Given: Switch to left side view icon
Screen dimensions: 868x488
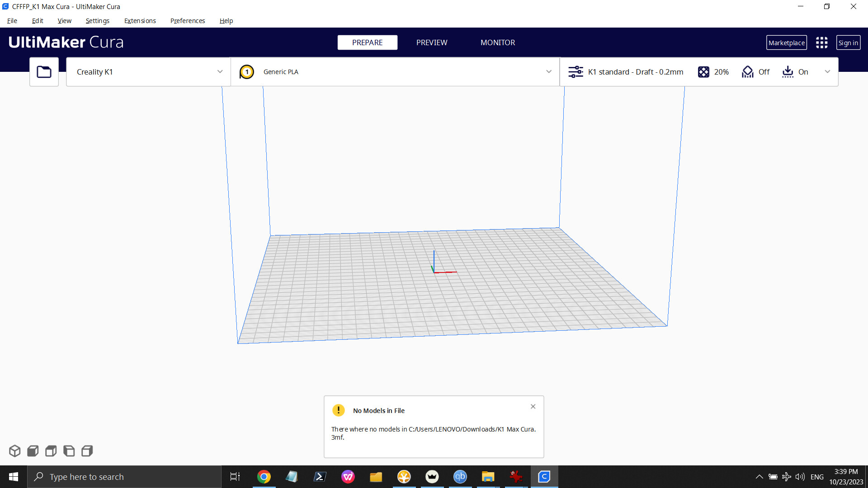Looking at the screenshot, I should pos(69,451).
